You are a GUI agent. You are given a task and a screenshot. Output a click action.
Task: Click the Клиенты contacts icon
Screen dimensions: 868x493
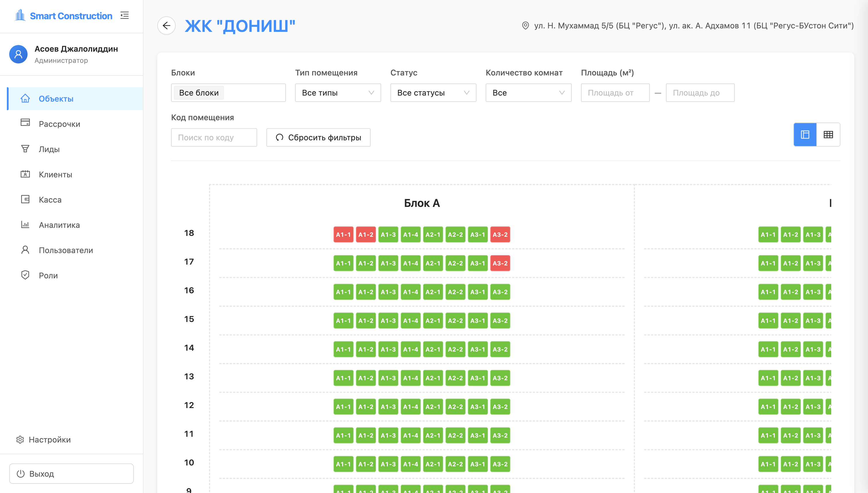click(25, 174)
